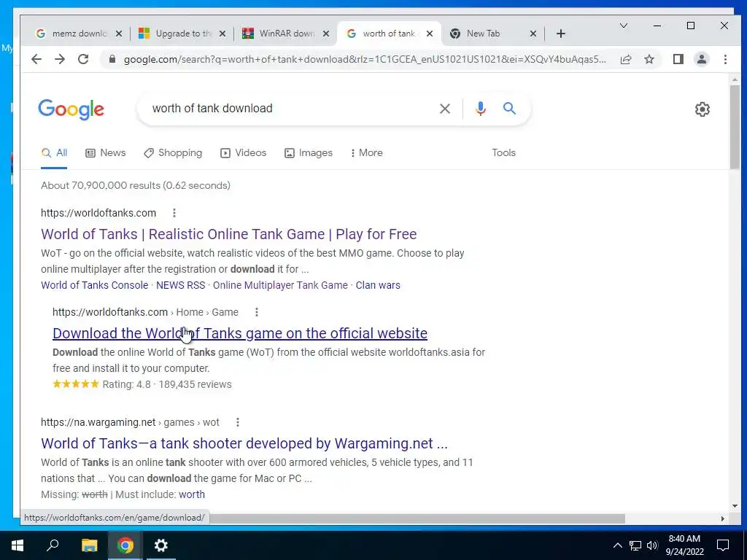
Task: Show hidden system tray icons
Action: point(617,545)
